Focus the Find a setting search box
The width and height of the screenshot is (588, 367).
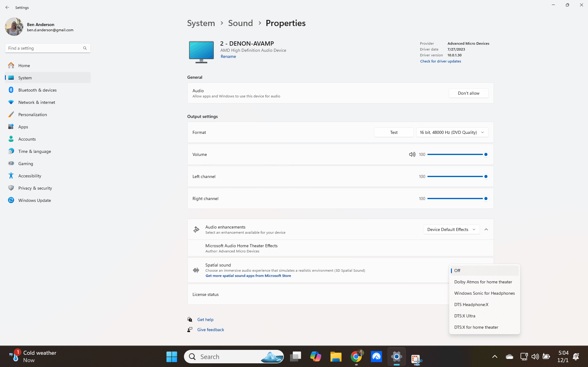point(48,48)
